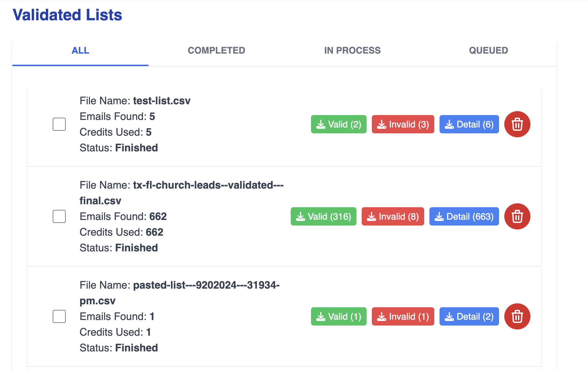Screen dimensions: 588x370
Task: Download Invalid (3) results file
Action: click(403, 124)
